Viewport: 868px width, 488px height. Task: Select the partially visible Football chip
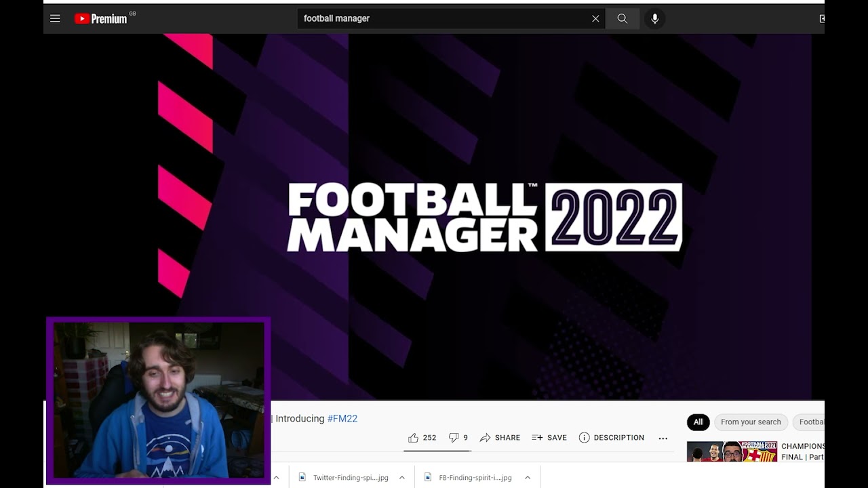808,422
